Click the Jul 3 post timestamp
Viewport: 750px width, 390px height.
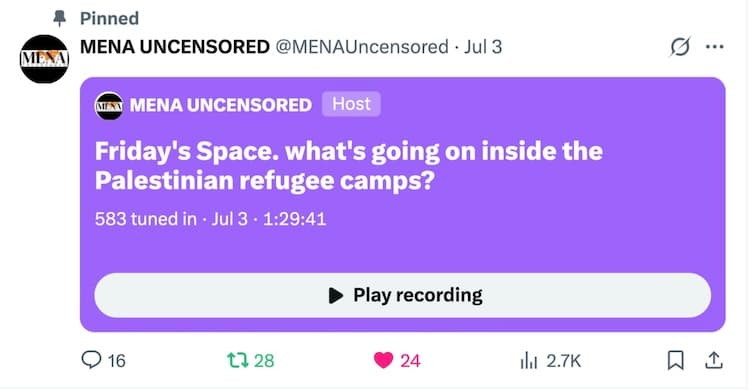[483, 47]
